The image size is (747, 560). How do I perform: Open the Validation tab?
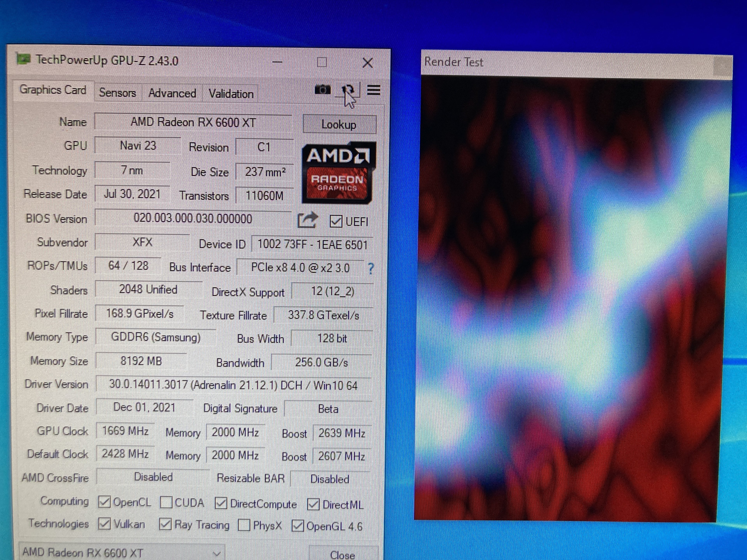(231, 94)
